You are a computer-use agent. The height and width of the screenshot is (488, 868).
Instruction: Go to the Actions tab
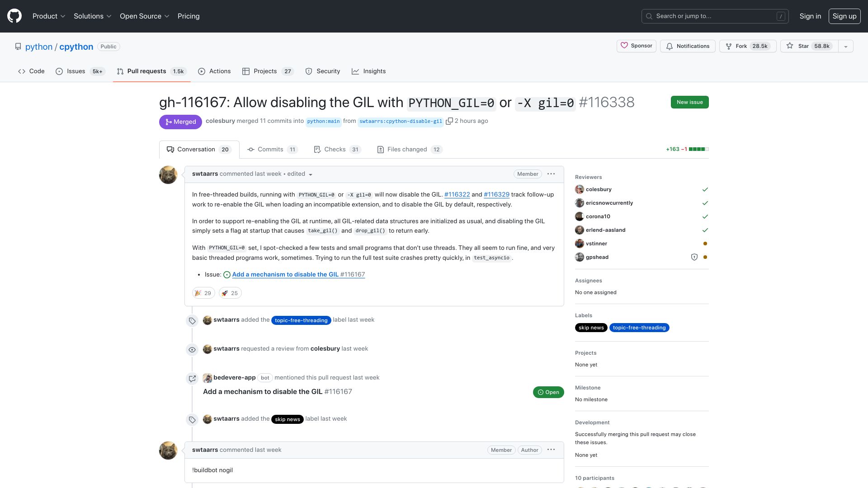point(214,71)
